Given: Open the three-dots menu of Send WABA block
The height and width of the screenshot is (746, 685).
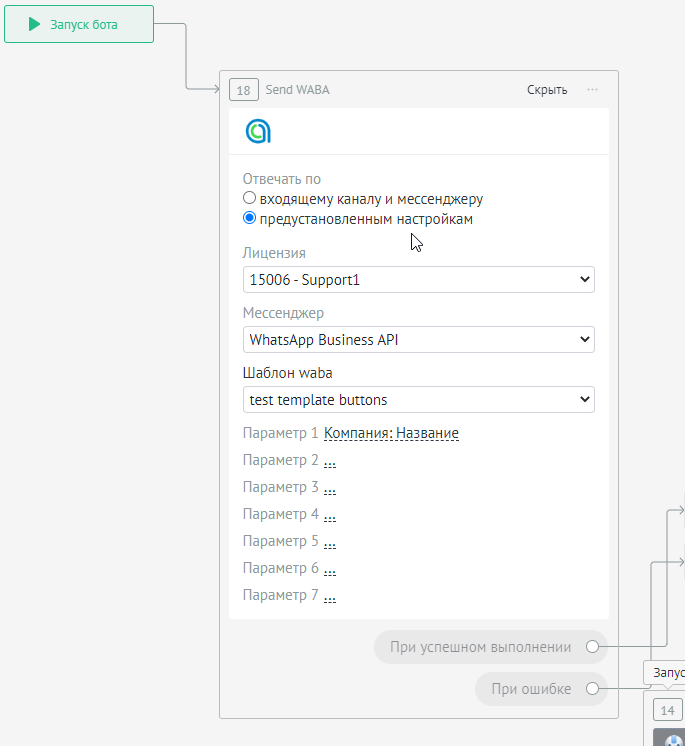Looking at the screenshot, I should (593, 90).
